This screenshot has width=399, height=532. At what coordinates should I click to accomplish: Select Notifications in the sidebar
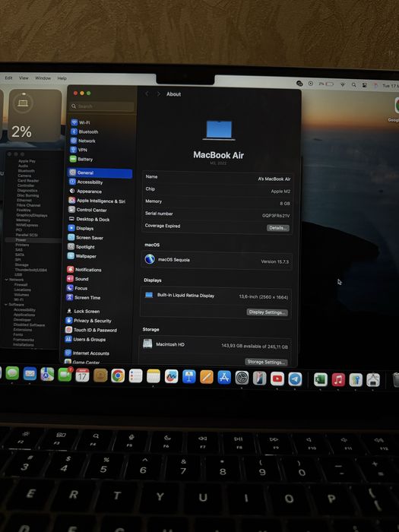84,269
